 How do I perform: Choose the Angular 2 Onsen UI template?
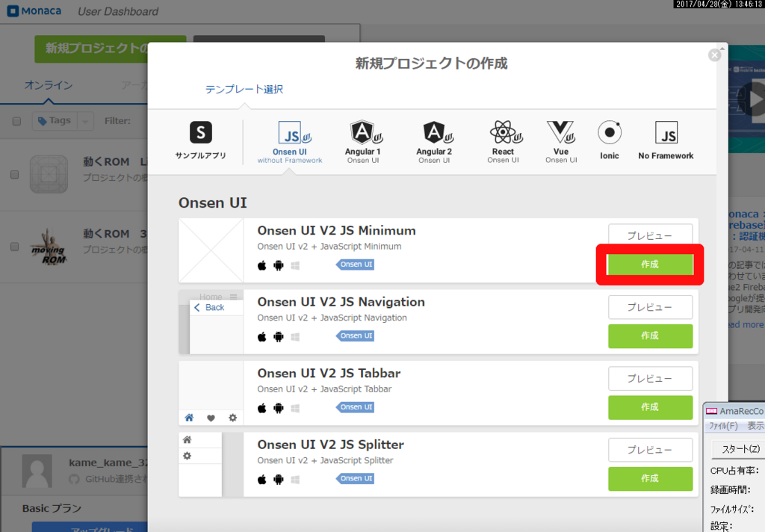coord(434,141)
